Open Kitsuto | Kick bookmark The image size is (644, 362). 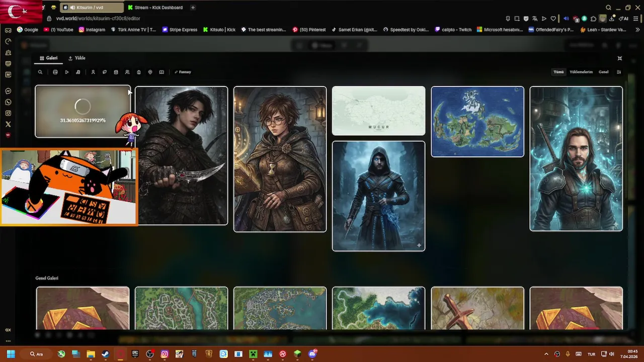(x=219, y=30)
